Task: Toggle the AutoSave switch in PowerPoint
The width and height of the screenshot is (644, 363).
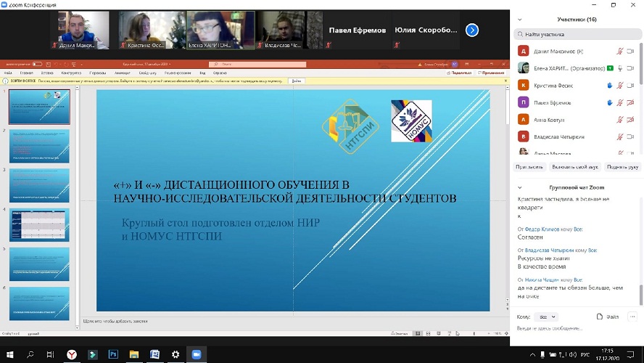Action: click(x=36, y=65)
